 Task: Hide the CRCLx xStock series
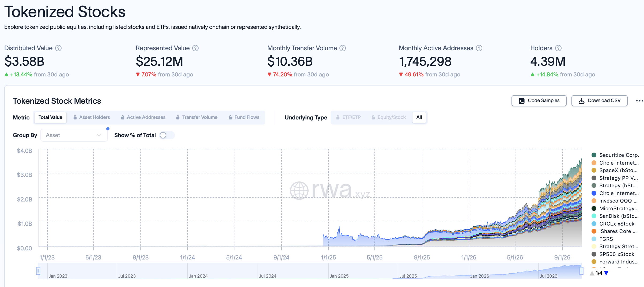pyautogui.click(x=613, y=224)
